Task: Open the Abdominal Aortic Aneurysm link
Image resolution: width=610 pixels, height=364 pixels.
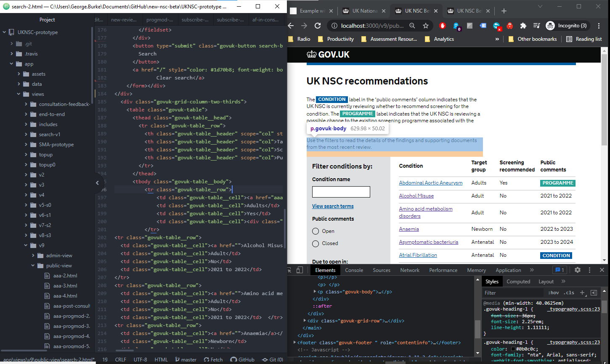Action: (x=431, y=183)
